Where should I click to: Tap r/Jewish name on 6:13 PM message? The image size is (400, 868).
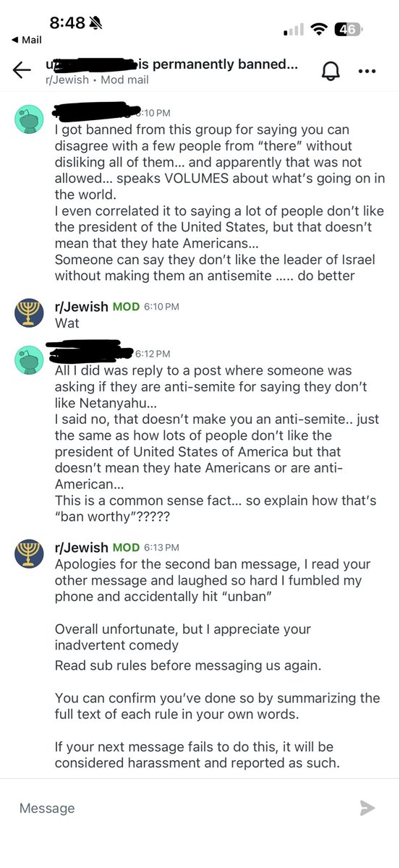pyautogui.click(x=82, y=548)
